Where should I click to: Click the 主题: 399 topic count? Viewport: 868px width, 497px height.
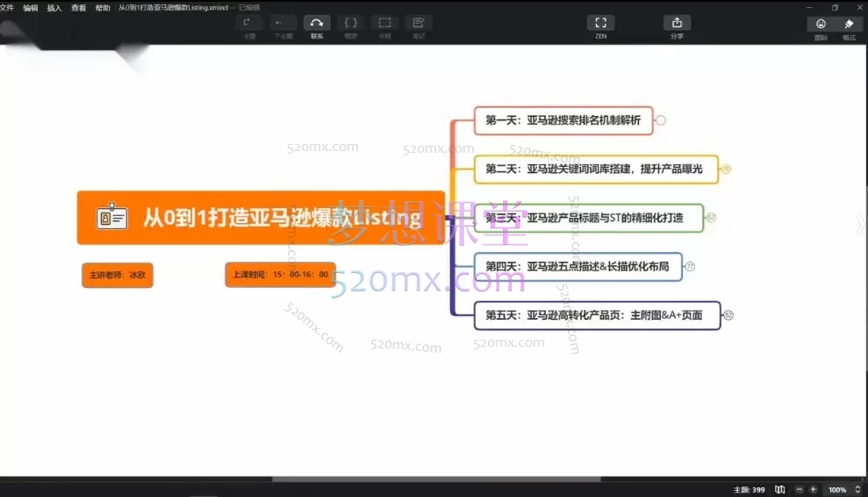click(x=749, y=490)
